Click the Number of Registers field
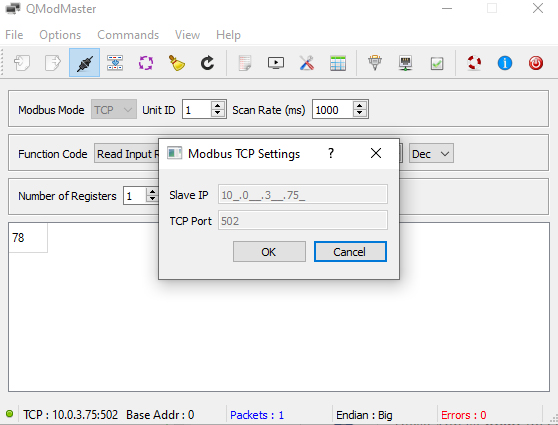 point(135,195)
